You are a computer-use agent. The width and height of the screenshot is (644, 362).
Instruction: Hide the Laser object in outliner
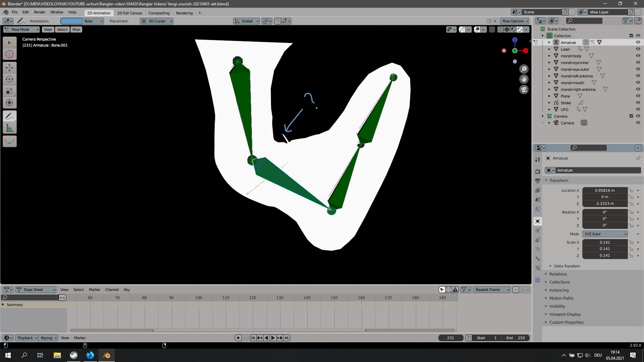[638, 49]
